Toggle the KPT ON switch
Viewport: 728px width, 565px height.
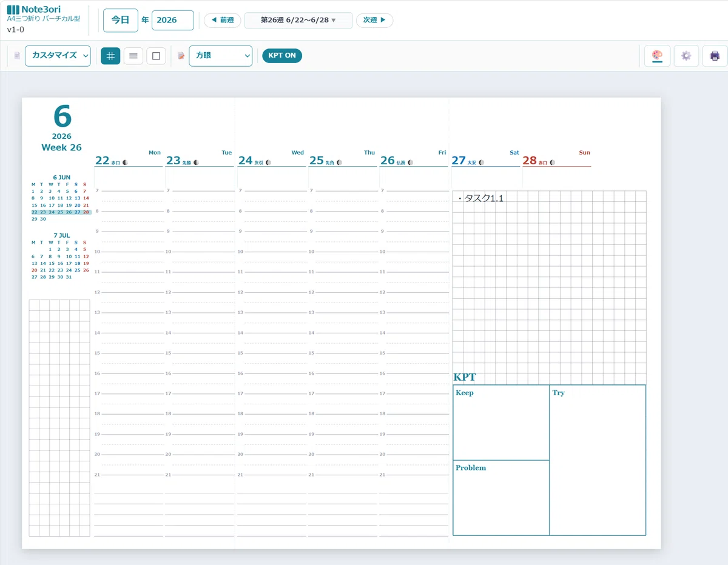282,56
